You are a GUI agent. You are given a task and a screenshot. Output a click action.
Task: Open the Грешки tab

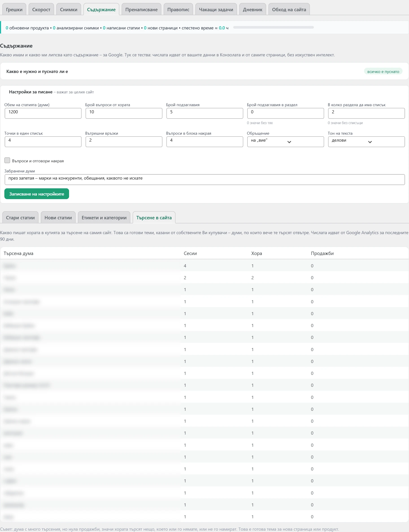click(x=14, y=9)
